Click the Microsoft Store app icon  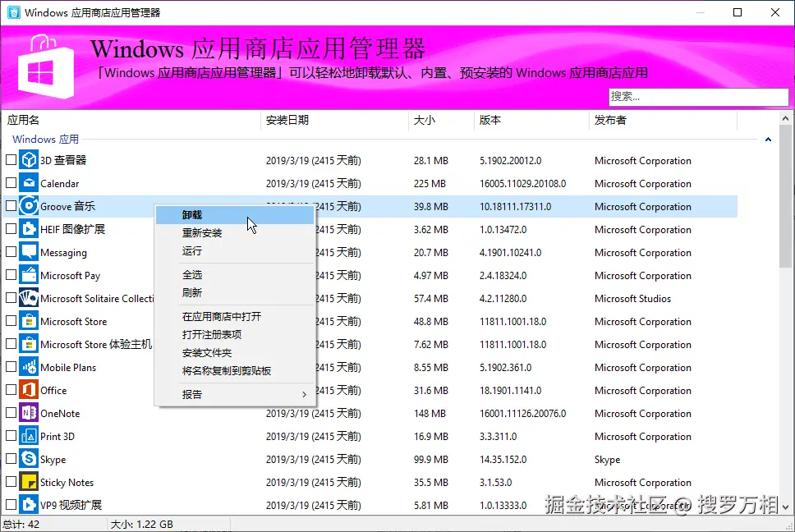29,321
